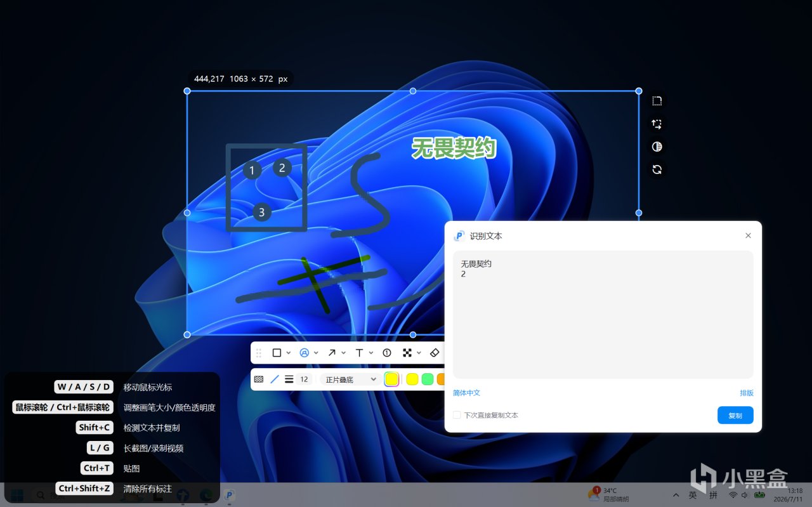Select the blue circular pen tool

(304, 353)
